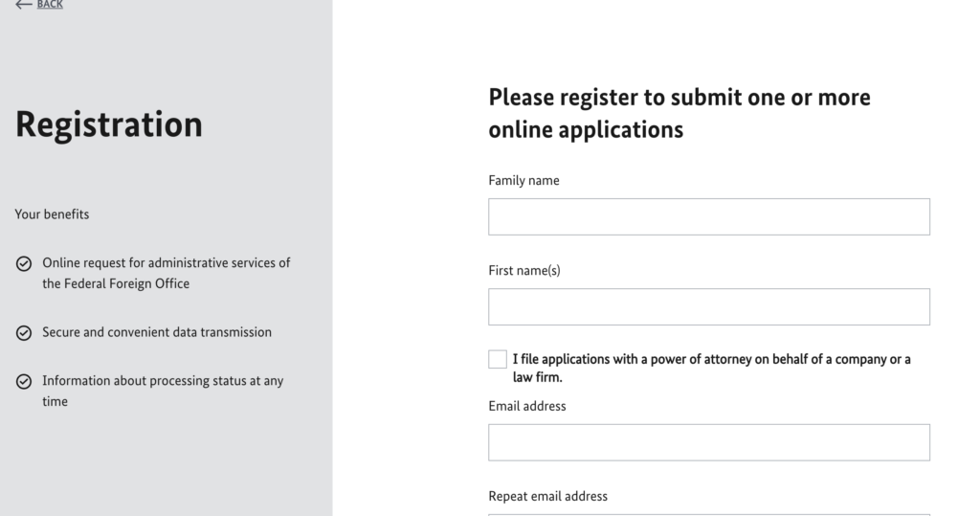Image resolution: width=980 pixels, height=516 pixels.
Task: Click the Please register to submit heading
Action: (x=679, y=113)
